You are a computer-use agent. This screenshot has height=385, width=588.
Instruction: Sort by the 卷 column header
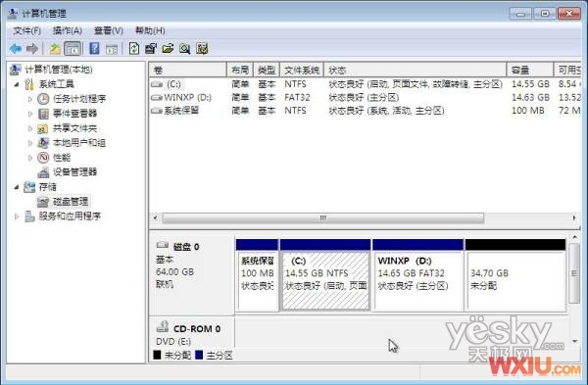188,71
